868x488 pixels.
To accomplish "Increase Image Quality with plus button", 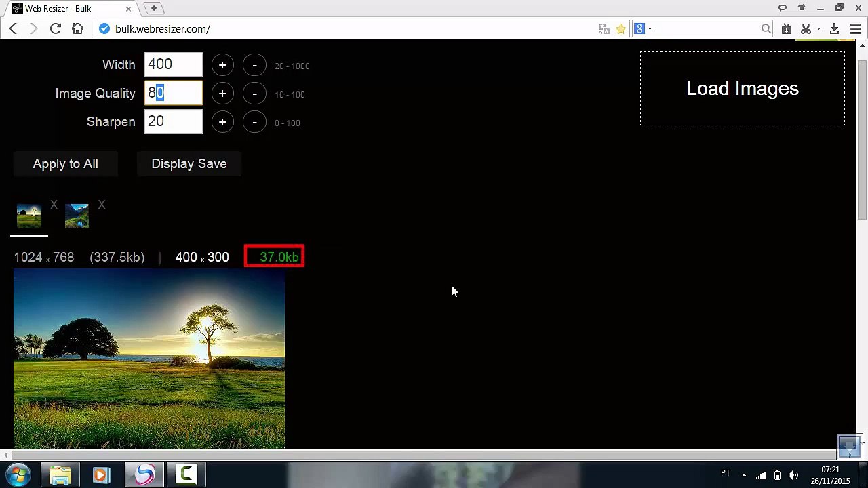I will coord(222,94).
